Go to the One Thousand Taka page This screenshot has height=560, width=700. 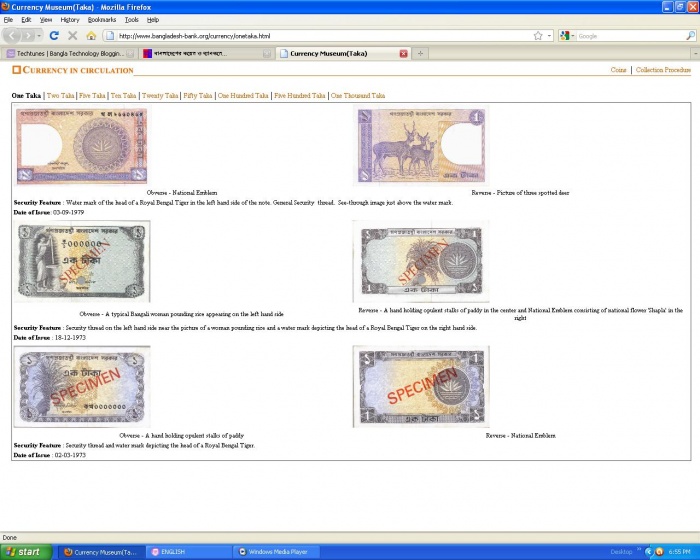pyautogui.click(x=358, y=96)
